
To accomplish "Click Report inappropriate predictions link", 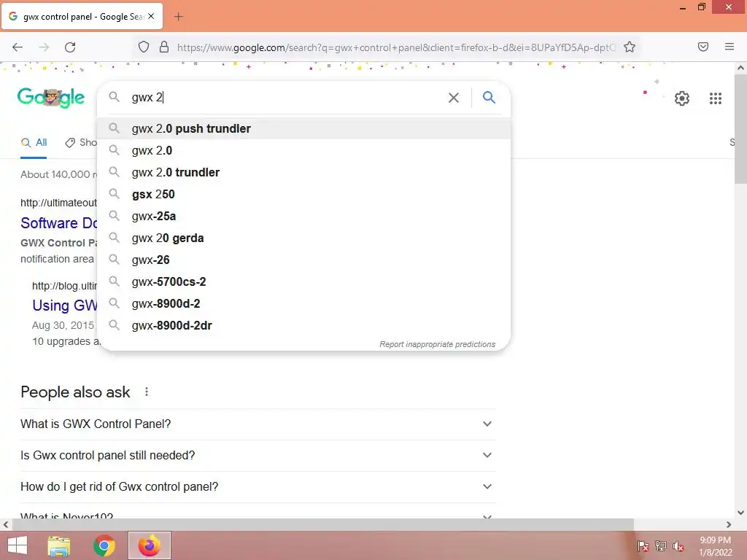I will [x=438, y=344].
